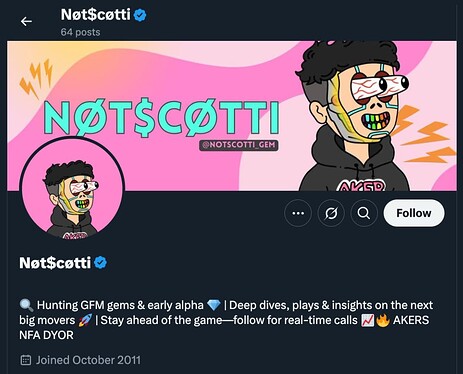Click the Grok slashed-circle profile summary icon

[331, 213]
